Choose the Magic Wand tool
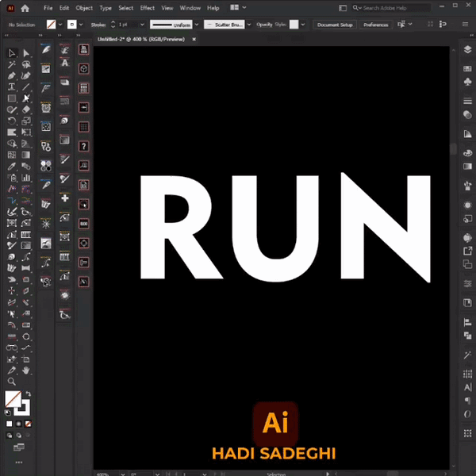Viewport: 476px width, 476px height. point(12,65)
